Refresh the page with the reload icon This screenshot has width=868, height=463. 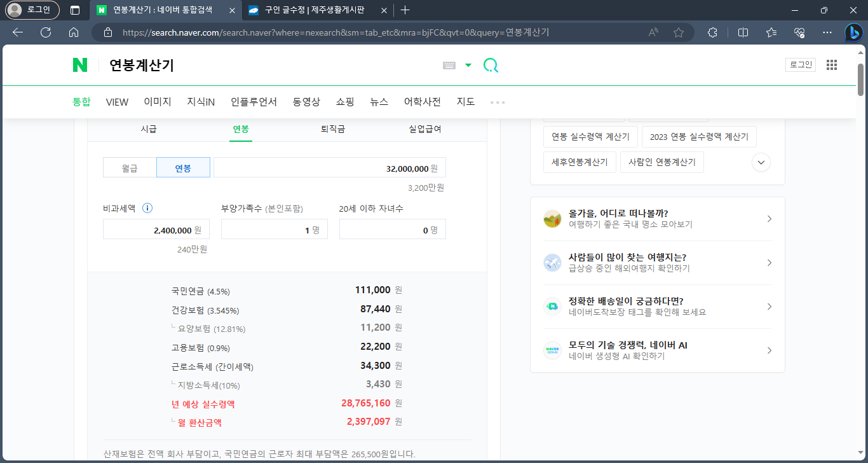46,32
